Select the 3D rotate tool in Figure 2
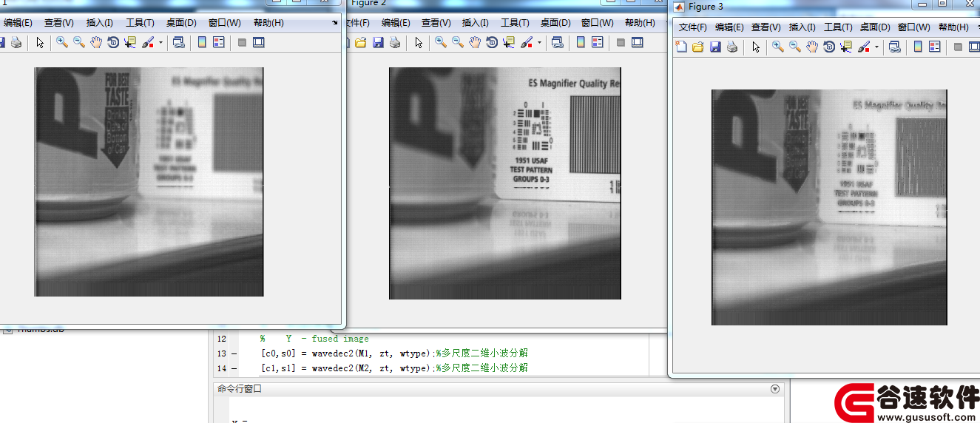This screenshot has height=423, width=980. [x=492, y=43]
